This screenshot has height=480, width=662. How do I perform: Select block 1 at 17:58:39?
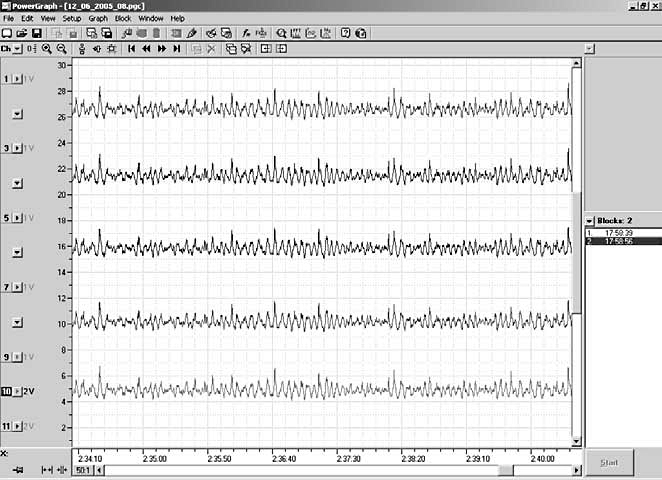point(623,233)
